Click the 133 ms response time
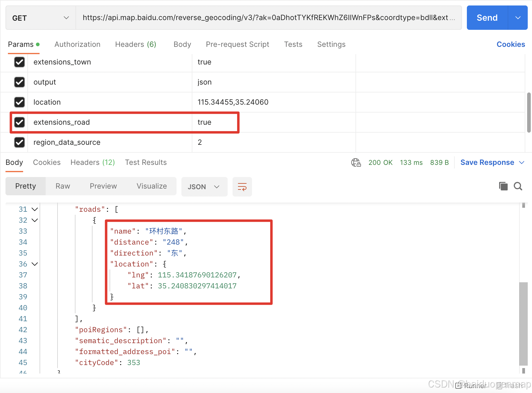This screenshot has width=532, height=393. pyautogui.click(x=411, y=162)
